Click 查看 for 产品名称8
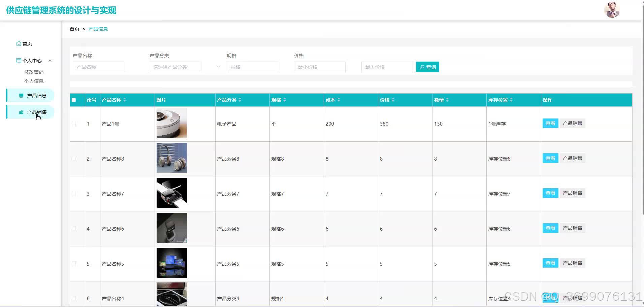Screen dimensions: 644x307 550,158
